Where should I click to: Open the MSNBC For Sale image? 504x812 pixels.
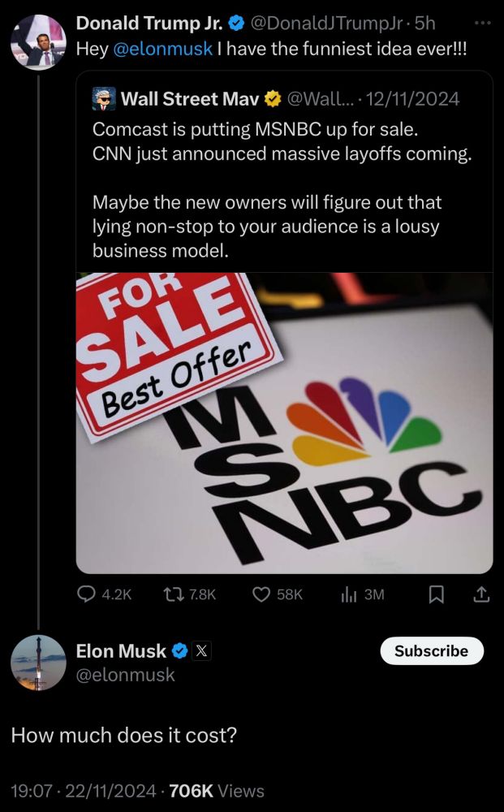point(284,422)
